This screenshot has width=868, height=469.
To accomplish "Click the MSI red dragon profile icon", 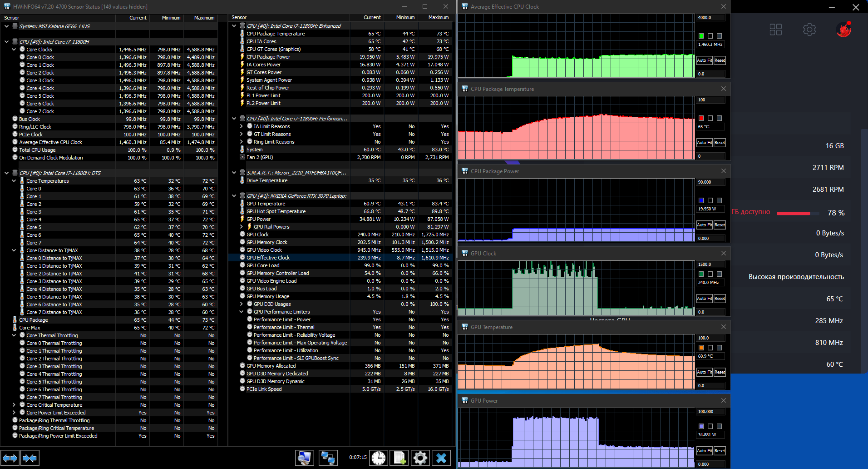I will tap(843, 30).
